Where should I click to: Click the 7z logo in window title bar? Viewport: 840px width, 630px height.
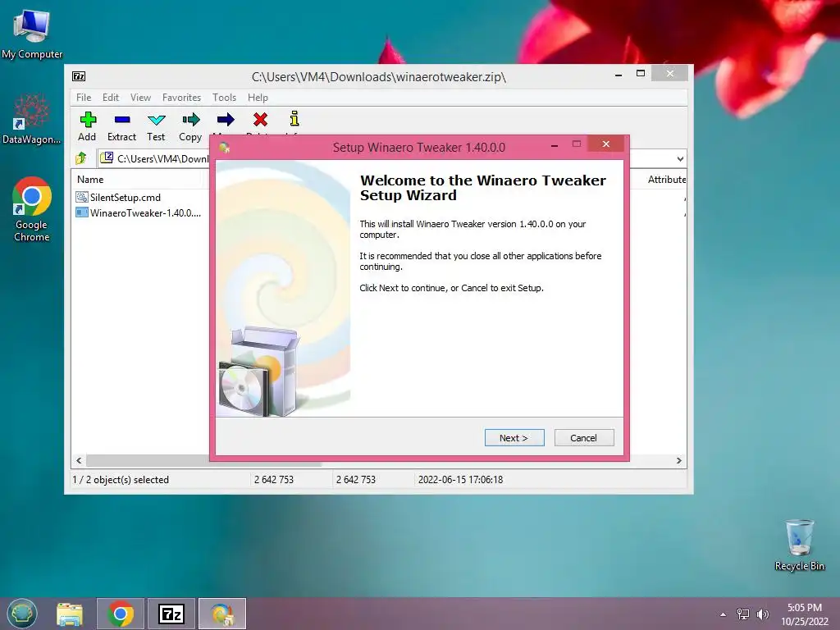point(79,76)
